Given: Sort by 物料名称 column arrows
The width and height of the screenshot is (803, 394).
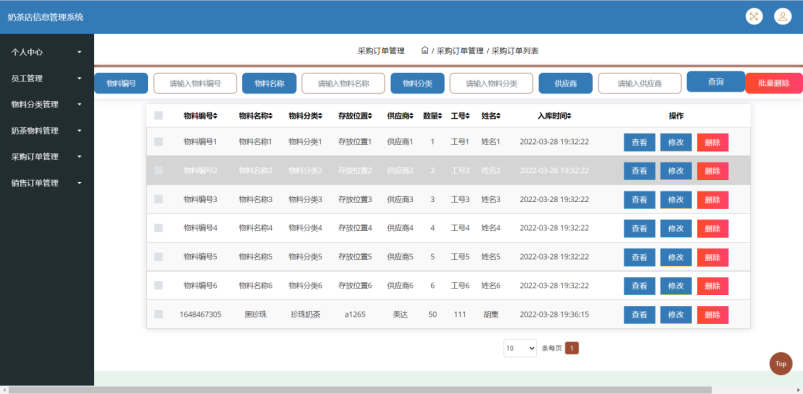Looking at the screenshot, I should tap(270, 116).
